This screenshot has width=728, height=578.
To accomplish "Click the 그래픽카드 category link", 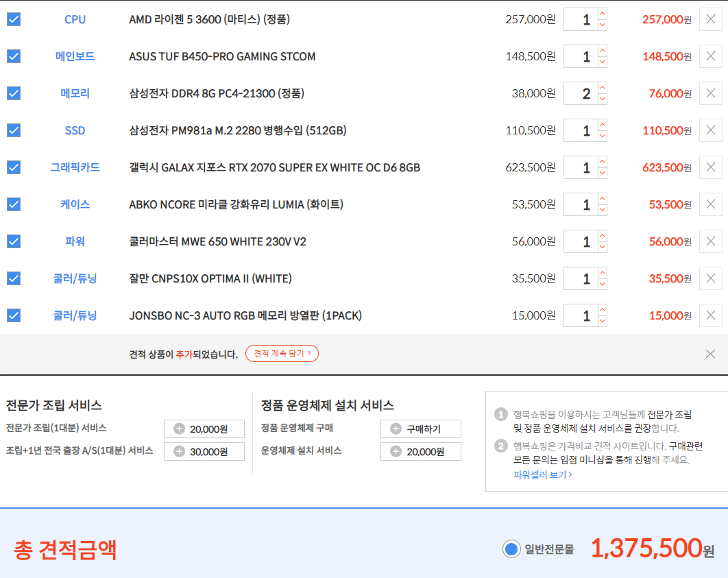I will 75,167.
